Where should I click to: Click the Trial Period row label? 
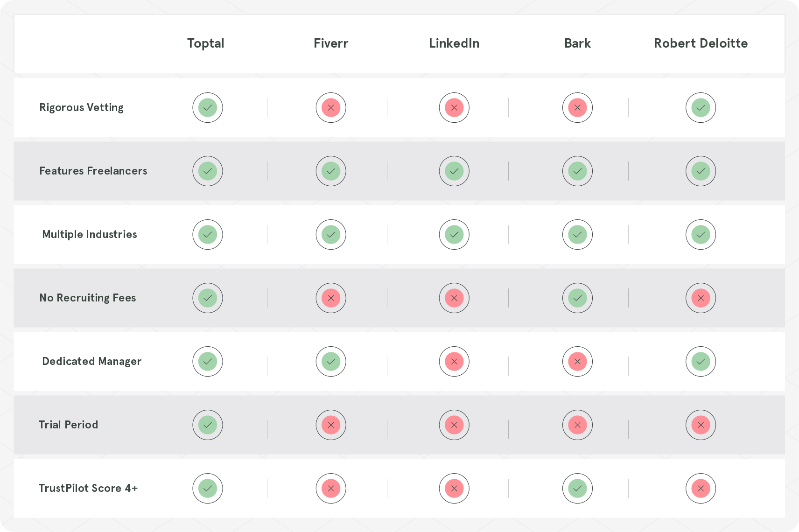click(69, 425)
